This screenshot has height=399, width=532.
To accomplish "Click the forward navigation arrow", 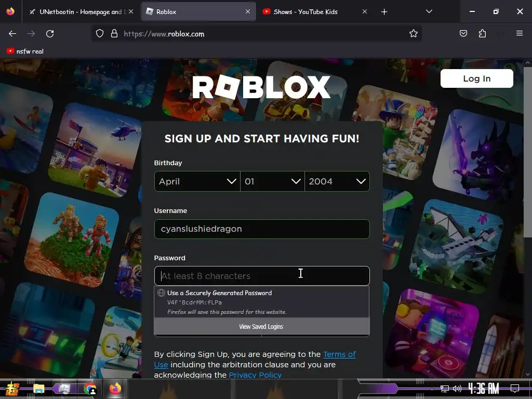I will click(x=31, y=34).
